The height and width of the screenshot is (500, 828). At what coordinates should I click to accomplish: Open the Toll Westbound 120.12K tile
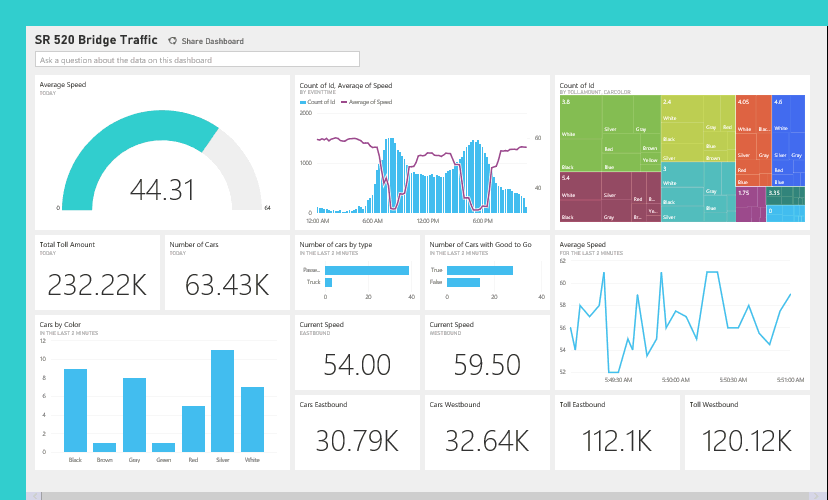[747, 432]
